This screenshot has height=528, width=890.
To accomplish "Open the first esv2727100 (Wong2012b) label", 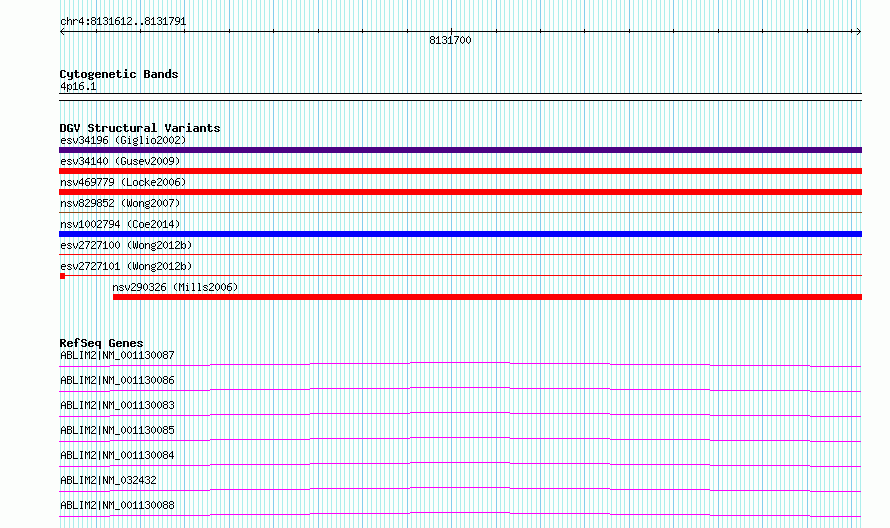I will pos(126,245).
